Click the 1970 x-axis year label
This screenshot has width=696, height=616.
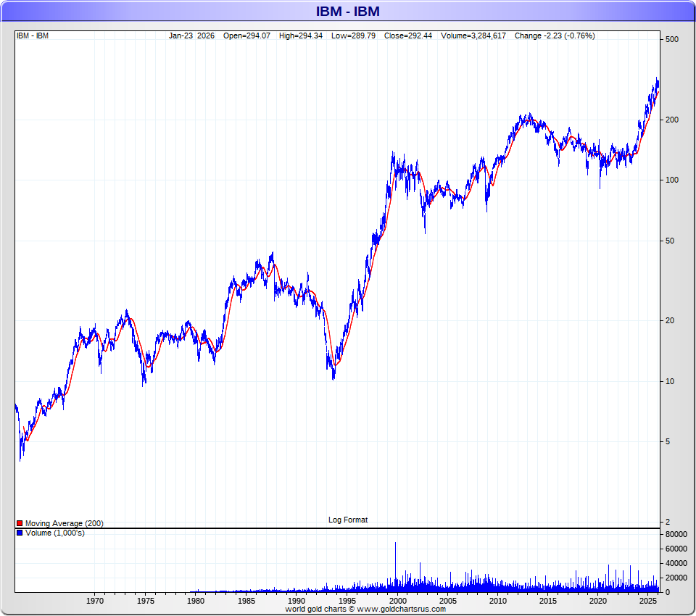pyautogui.click(x=94, y=601)
